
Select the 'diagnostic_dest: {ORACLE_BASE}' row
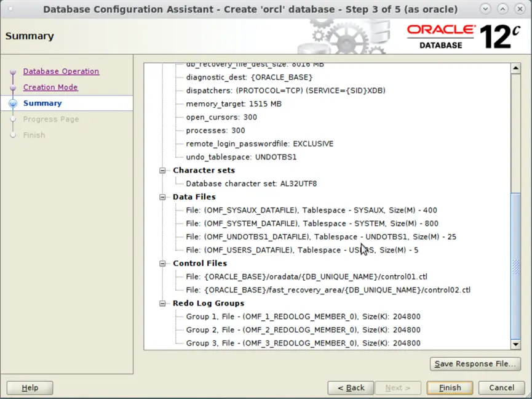(x=249, y=78)
